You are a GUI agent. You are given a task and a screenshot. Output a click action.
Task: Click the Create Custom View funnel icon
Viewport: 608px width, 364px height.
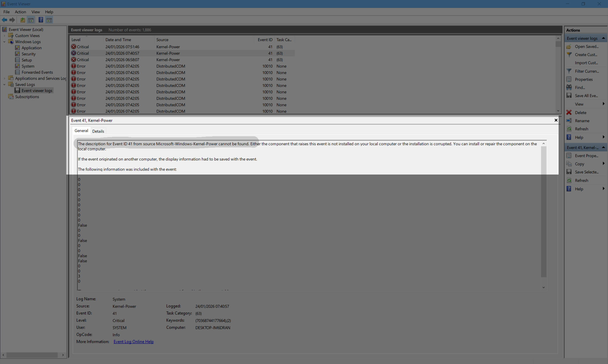click(569, 55)
